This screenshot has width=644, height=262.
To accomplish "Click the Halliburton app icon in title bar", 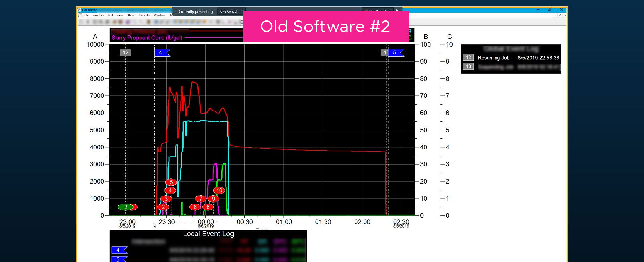I will (79, 10).
